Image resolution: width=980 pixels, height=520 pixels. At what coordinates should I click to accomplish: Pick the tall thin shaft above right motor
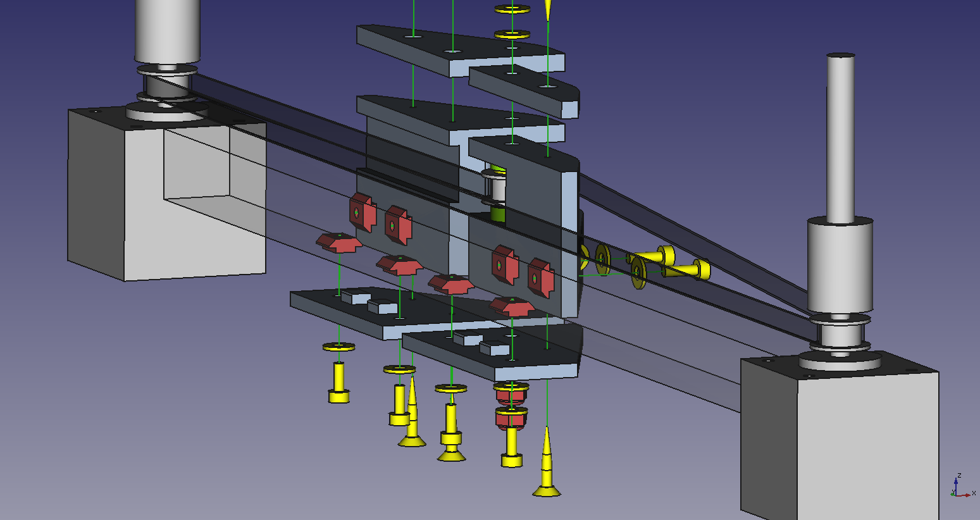[x=841, y=138]
